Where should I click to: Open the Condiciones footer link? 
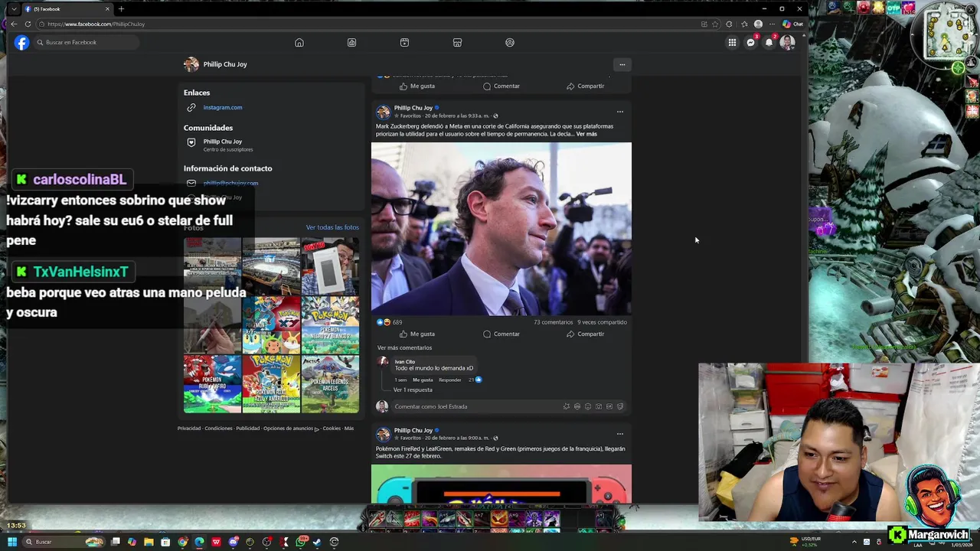pyautogui.click(x=218, y=429)
